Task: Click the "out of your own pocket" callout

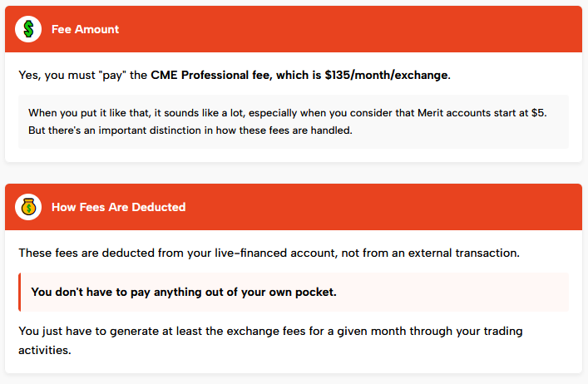Action: [x=183, y=292]
